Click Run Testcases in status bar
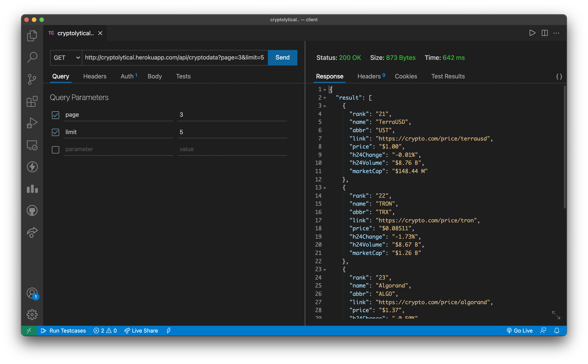This screenshot has width=588, height=364. 63,331
